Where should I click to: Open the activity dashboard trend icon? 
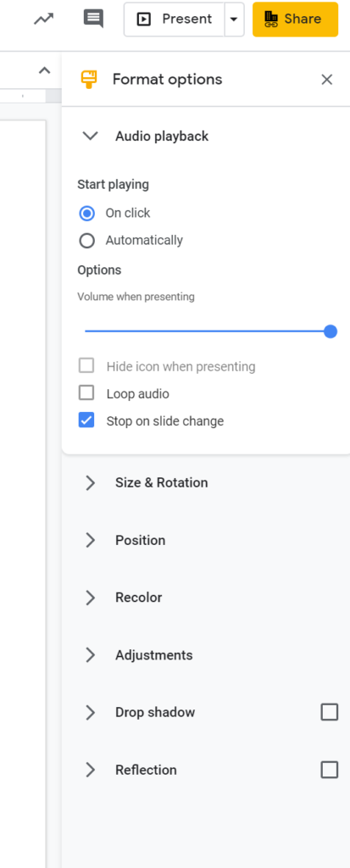43,19
